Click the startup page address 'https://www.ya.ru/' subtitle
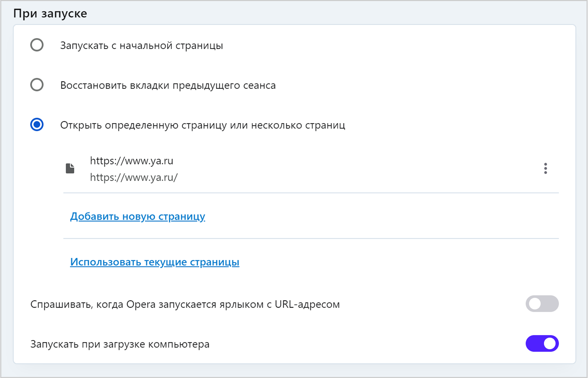The height and width of the screenshot is (378, 588). (134, 178)
